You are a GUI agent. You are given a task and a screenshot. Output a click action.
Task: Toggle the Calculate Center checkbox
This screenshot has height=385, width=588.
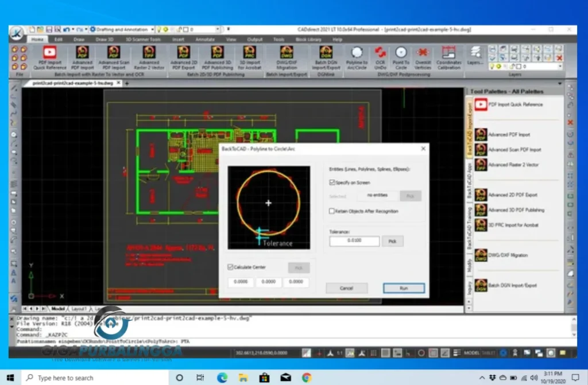[x=231, y=267]
